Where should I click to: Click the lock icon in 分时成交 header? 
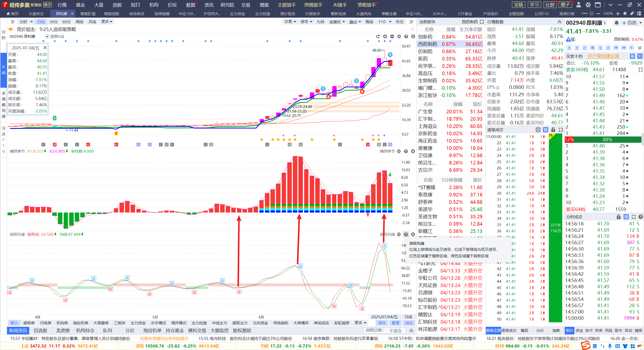point(619,217)
